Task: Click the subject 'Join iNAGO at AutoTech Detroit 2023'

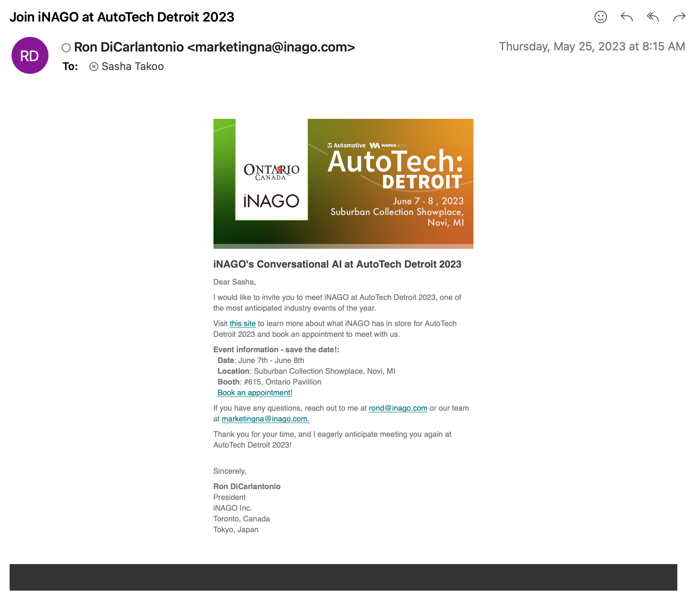Action: point(122,17)
